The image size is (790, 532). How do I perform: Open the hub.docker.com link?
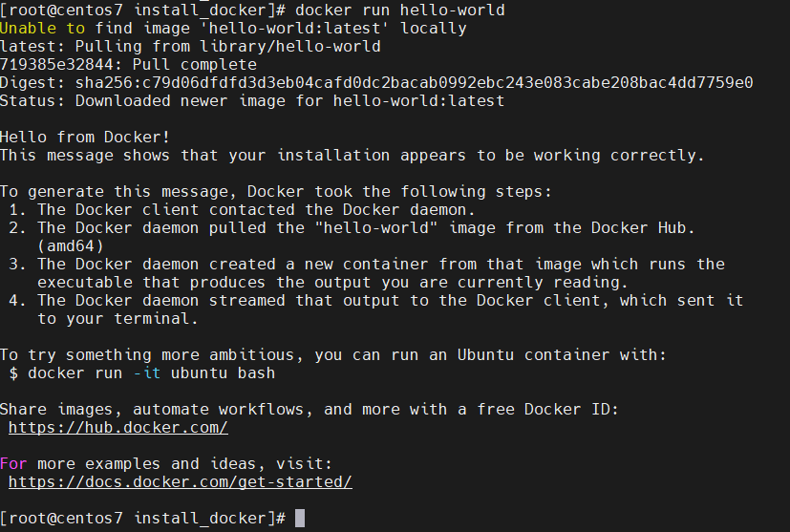118,427
